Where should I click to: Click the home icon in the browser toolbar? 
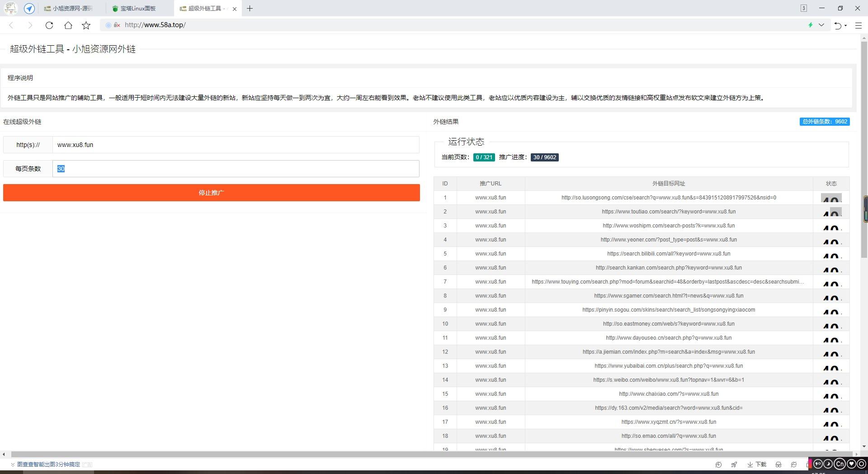(x=68, y=25)
